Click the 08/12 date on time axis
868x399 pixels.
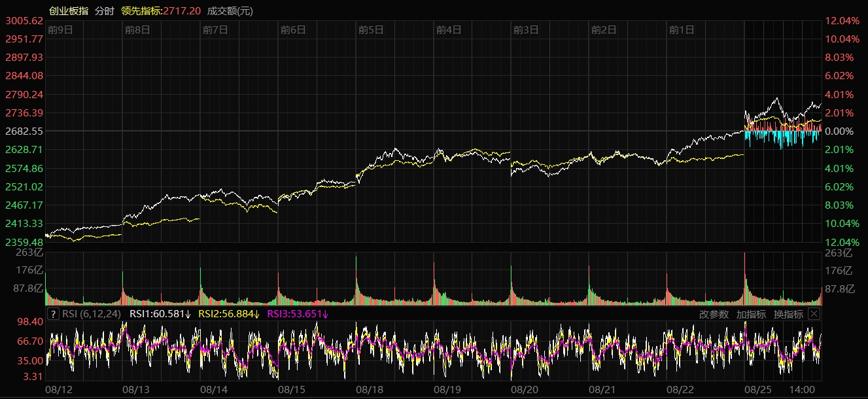point(60,389)
